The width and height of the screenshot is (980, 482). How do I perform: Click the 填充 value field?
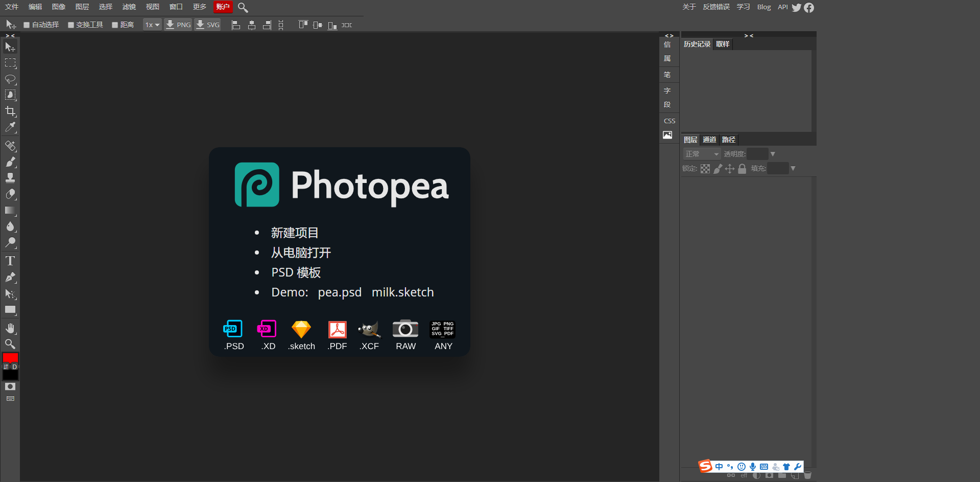[x=778, y=168]
